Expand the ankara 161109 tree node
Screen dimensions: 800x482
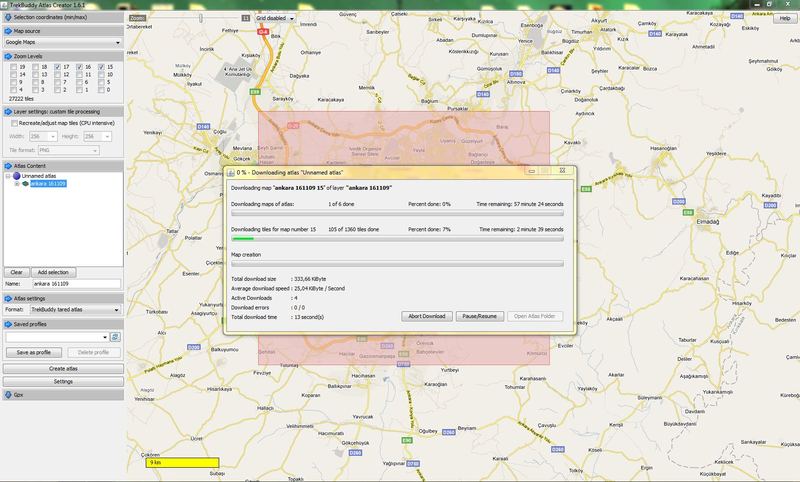[x=17, y=184]
